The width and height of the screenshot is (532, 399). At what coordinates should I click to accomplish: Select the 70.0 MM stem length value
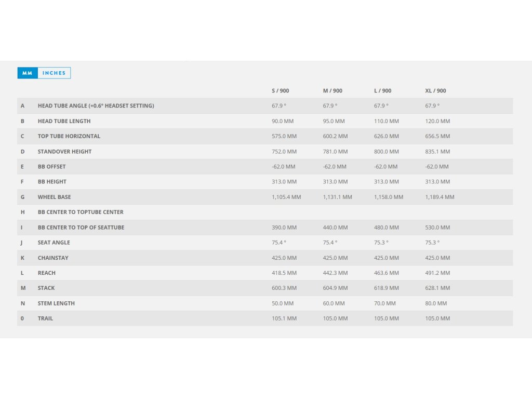coord(385,303)
